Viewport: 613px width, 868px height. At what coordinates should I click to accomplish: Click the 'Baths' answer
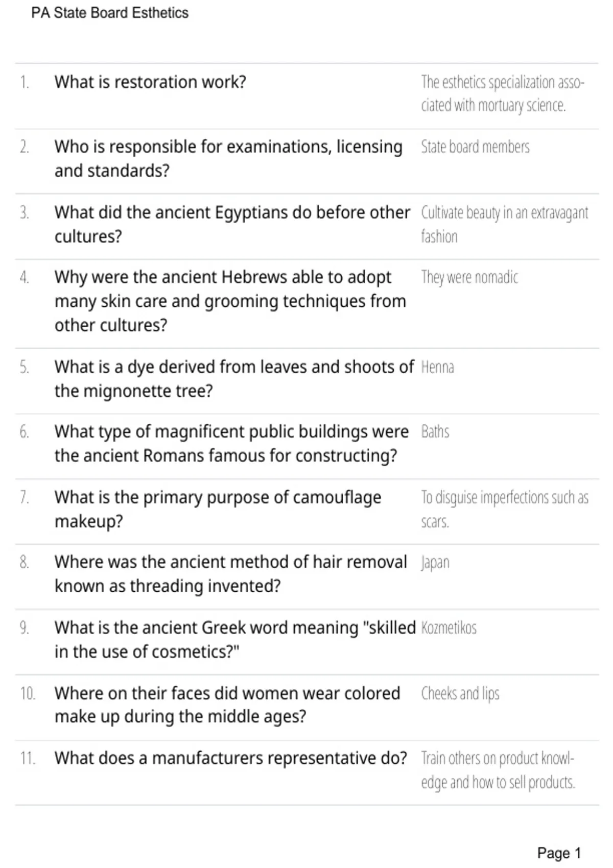(x=435, y=432)
